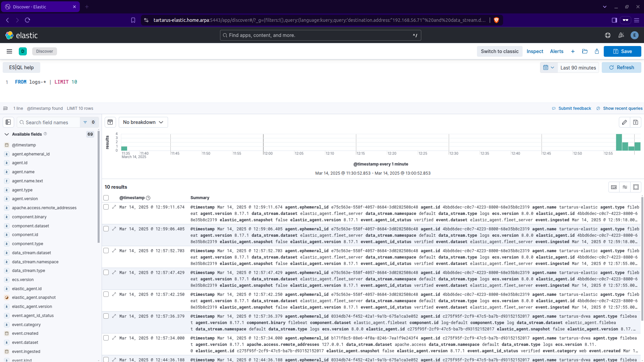644x362 pixels.
Task: Open the date quick menu calendar dropdown
Action: 548,67
